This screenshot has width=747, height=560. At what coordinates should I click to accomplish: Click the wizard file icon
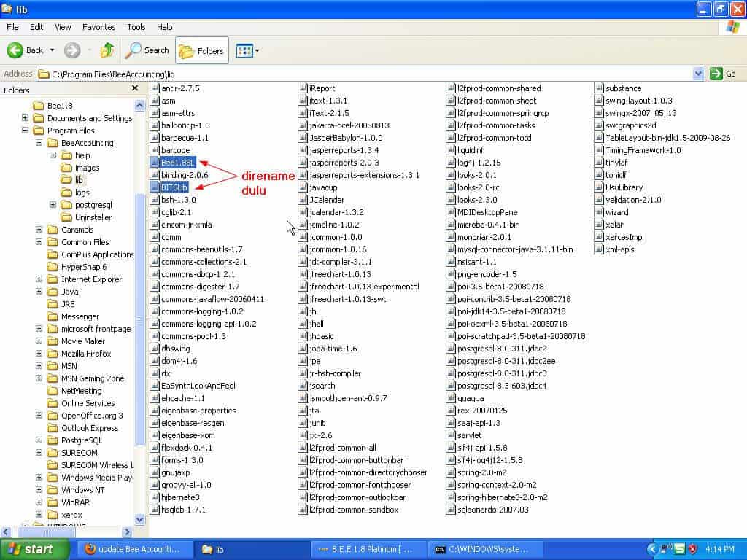[600, 212]
